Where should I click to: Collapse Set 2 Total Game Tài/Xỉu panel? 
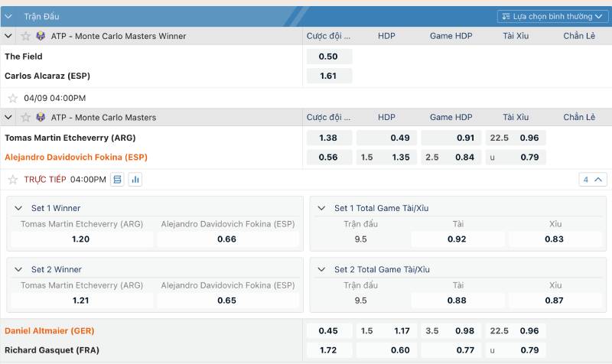pyautogui.click(x=321, y=269)
